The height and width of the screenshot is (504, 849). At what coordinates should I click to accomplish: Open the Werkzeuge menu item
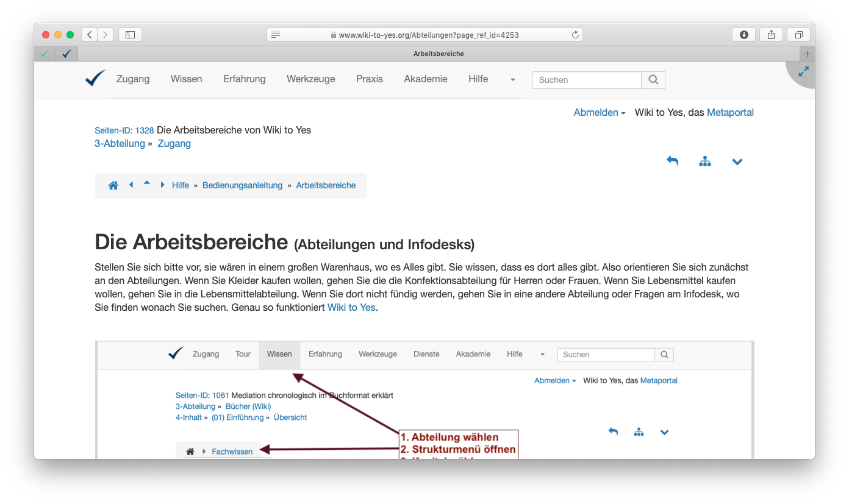310,79
